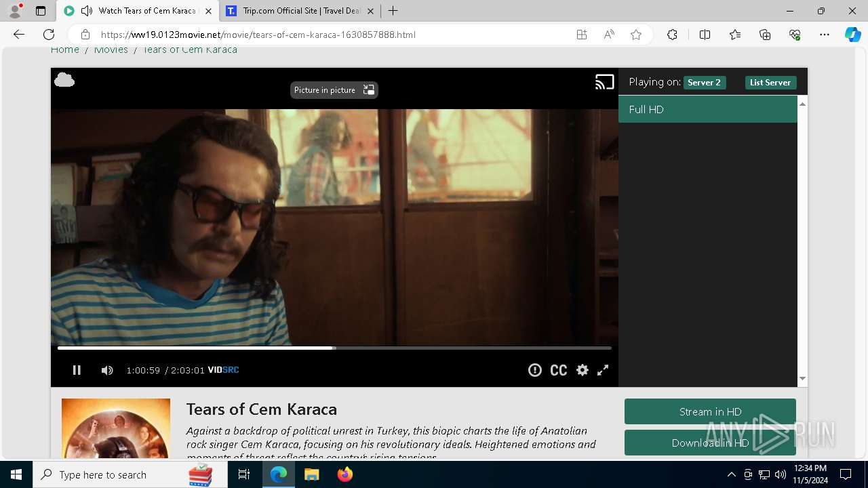Image resolution: width=868 pixels, height=488 pixels.
Task: Close the Trip.com tab
Action: point(370,11)
